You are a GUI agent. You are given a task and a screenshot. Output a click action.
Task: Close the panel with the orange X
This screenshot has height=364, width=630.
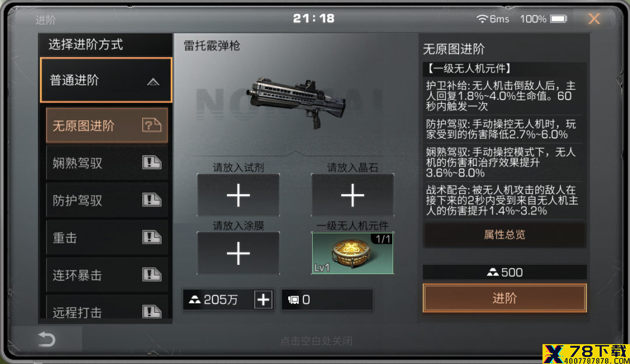coord(594,19)
